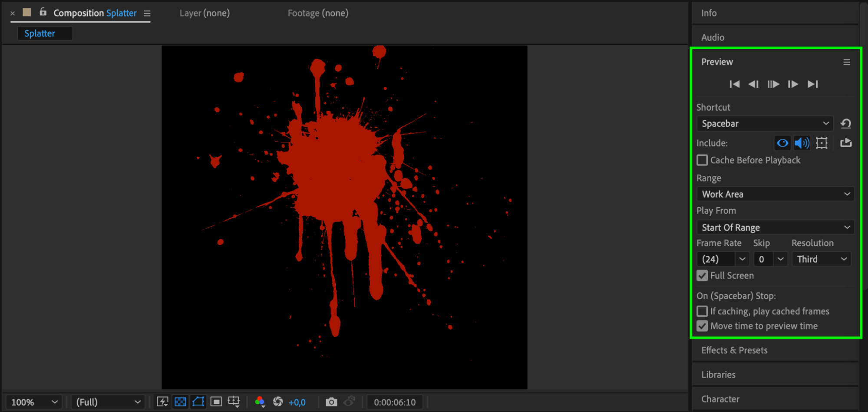Mute audio in preview include options
Screen dimensions: 868x412
pyautogui.click(x=802, y=143)
